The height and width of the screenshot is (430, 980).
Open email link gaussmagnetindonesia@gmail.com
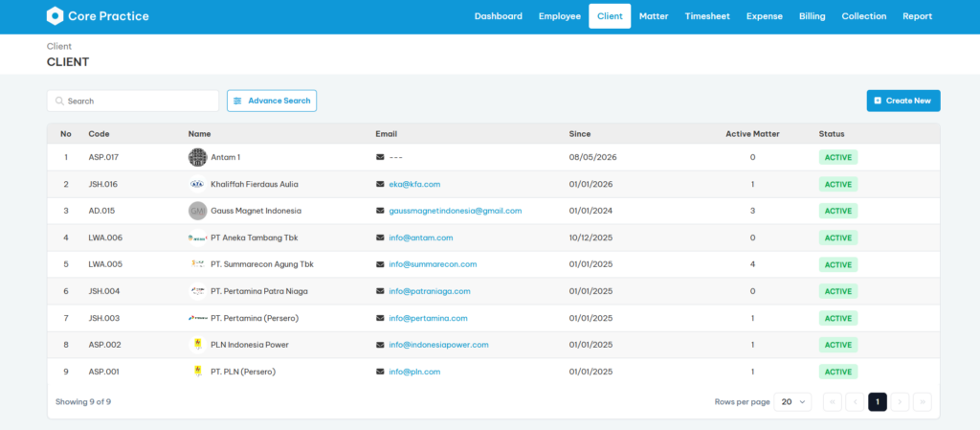coord(455,212)
